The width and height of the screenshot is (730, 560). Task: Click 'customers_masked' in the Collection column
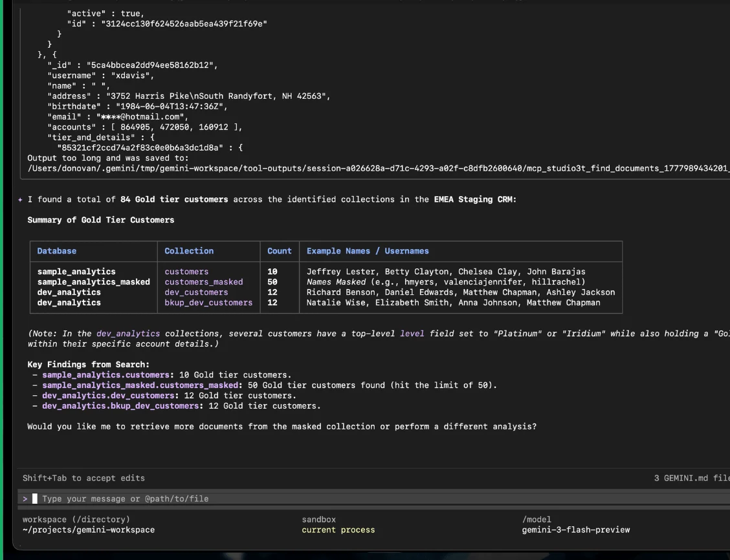(204, 282)
